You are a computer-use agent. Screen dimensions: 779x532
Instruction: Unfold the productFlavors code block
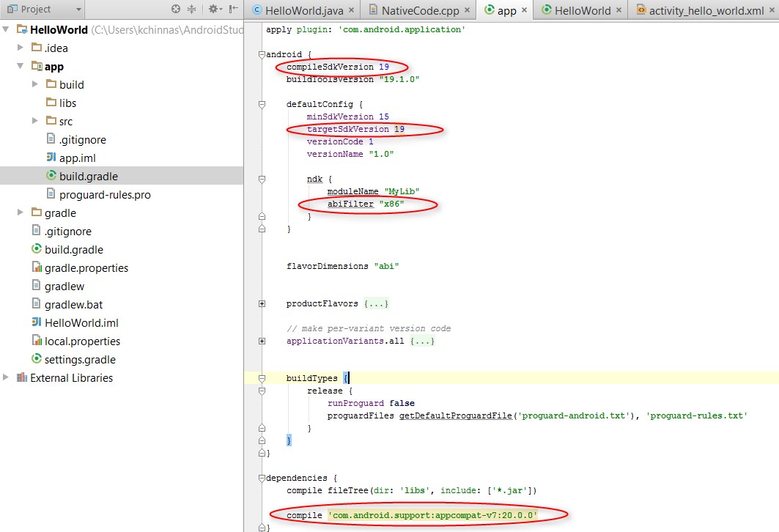[x=262, y=303]
